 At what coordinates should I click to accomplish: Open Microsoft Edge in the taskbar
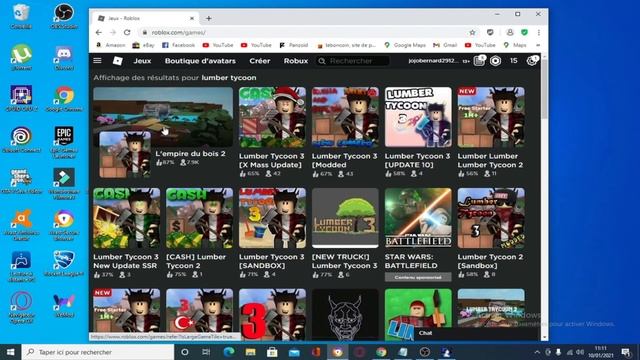229,352
